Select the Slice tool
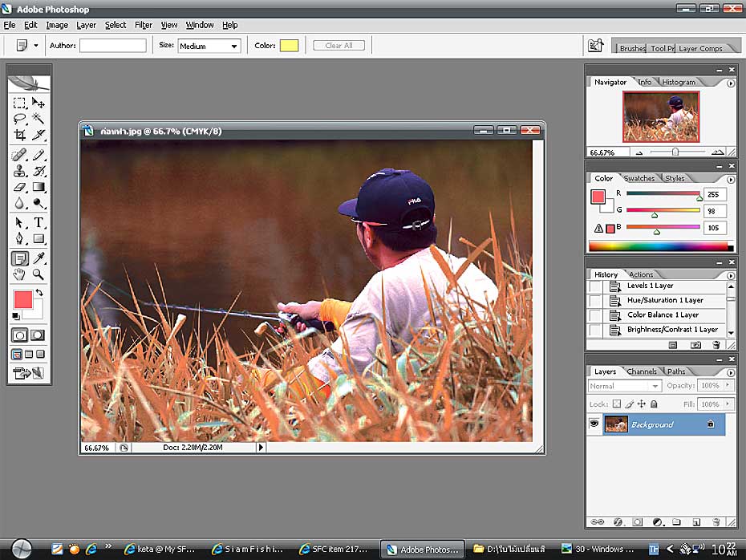 39,135
